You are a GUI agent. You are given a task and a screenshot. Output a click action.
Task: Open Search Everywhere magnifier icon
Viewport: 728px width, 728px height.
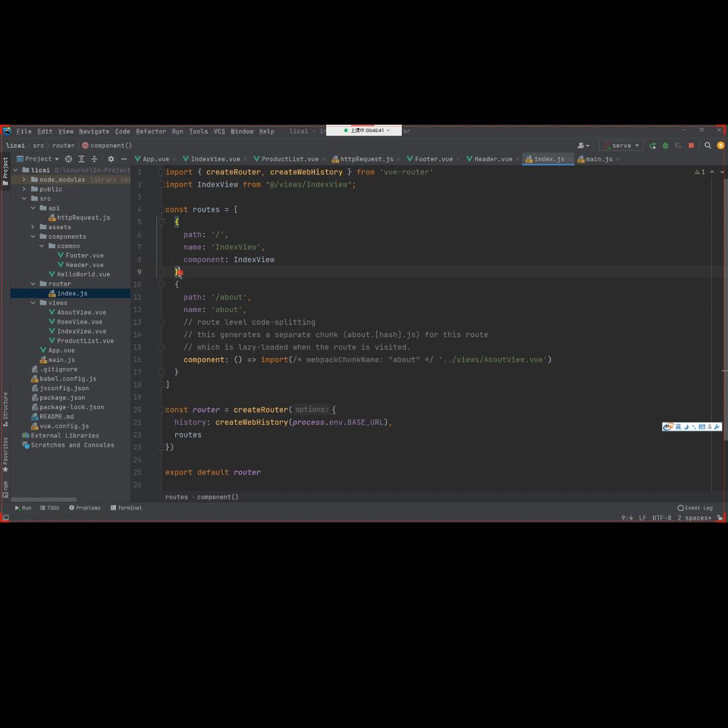pos(708,146)
